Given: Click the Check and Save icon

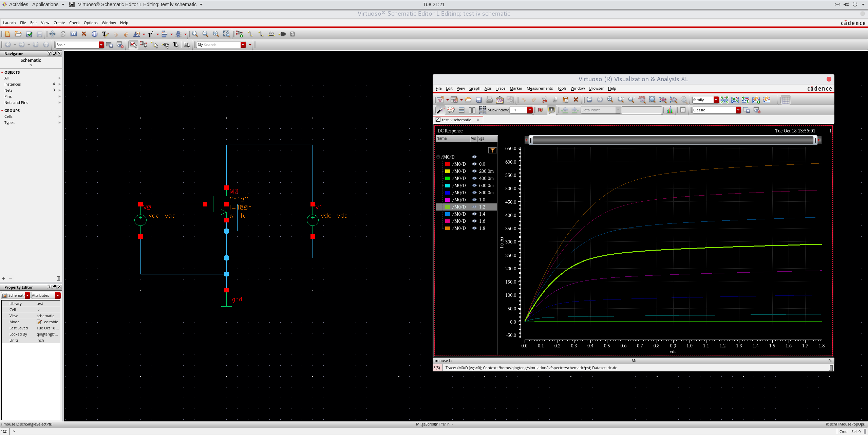Looking at the screenshot, I should (29, 34).
